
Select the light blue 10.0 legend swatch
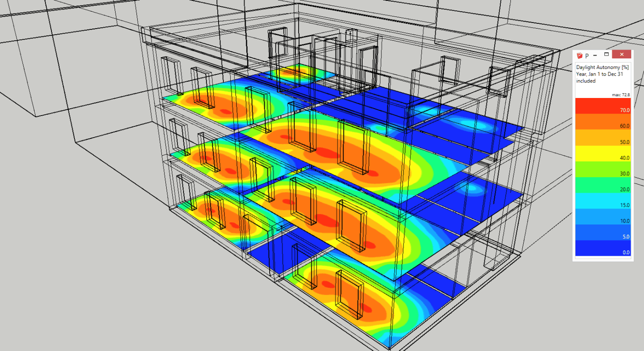603,217
